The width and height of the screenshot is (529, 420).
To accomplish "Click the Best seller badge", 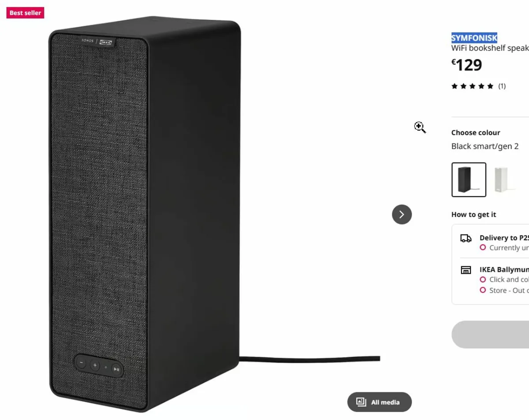I will [25, 13].
